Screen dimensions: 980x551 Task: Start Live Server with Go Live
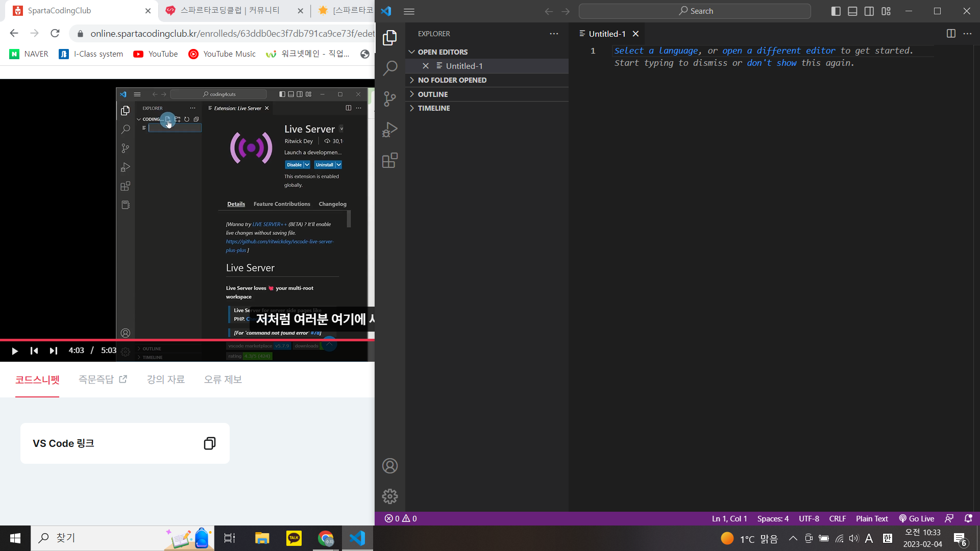(x=917, y=518)
